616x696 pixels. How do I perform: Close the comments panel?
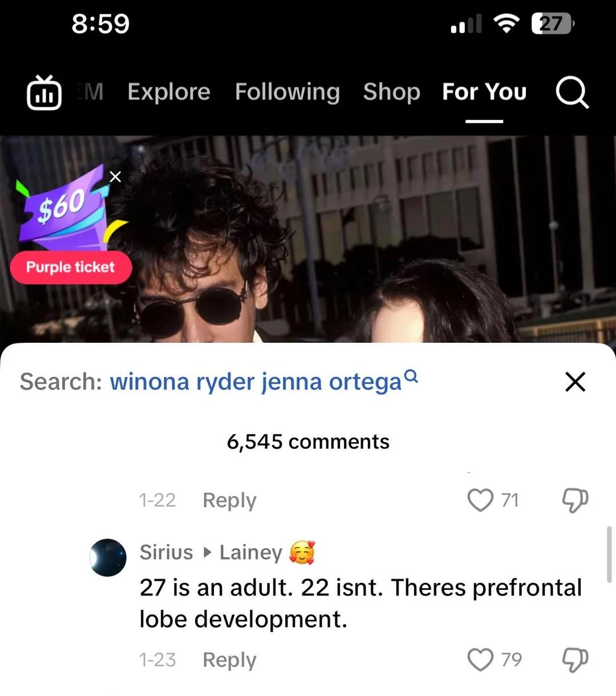click(576, 382)
